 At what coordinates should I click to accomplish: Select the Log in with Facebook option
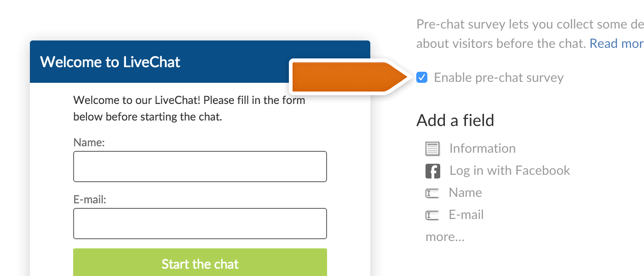510,171
